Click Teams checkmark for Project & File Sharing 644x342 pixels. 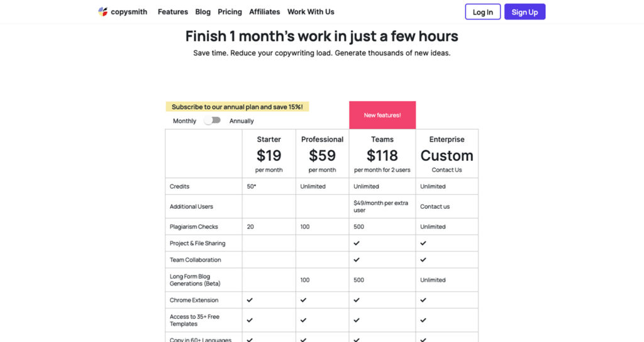click(357, 243)
